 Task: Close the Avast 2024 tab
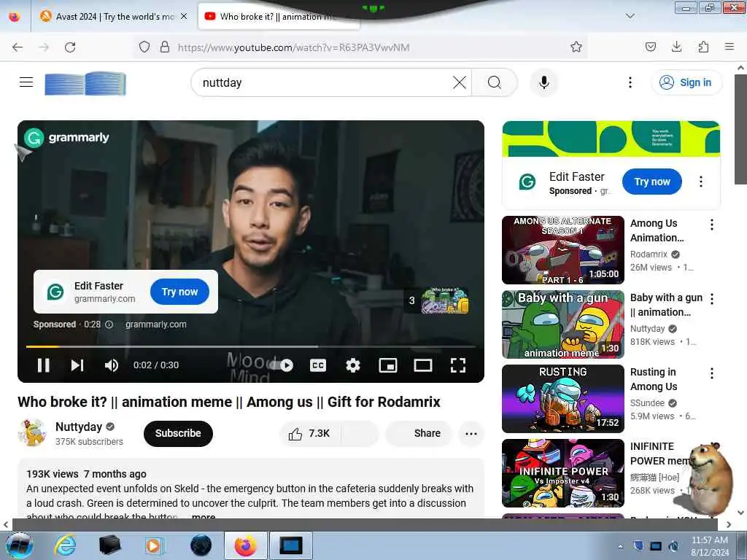click(x=184, y=17)
